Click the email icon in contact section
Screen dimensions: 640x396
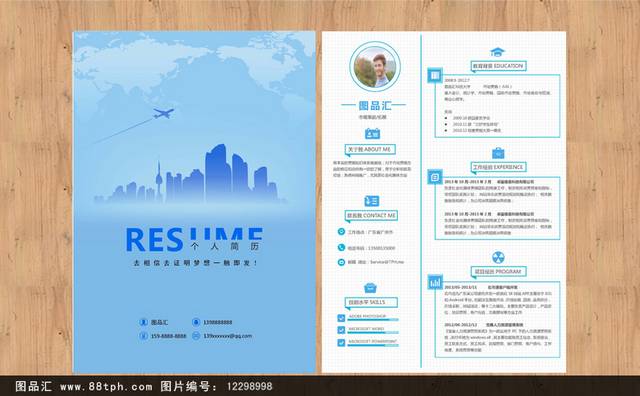point(341,262)
